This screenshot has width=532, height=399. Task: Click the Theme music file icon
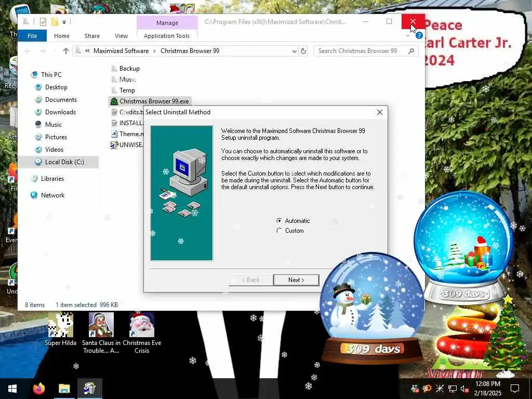pyautogui.click(x=114, y=134)
